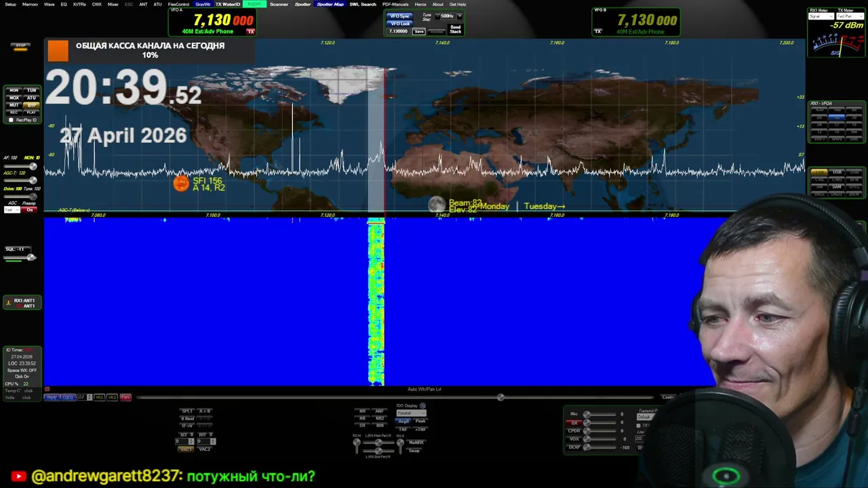The width and height of the screenshot is (868, 488).
Task: Click the moon beam marker on map
Action: [437, 204]
